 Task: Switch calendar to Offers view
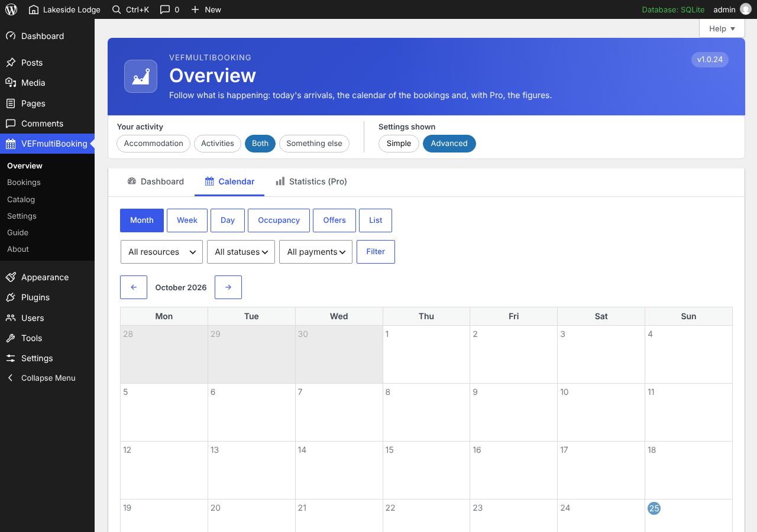click(x=334, y=220)
